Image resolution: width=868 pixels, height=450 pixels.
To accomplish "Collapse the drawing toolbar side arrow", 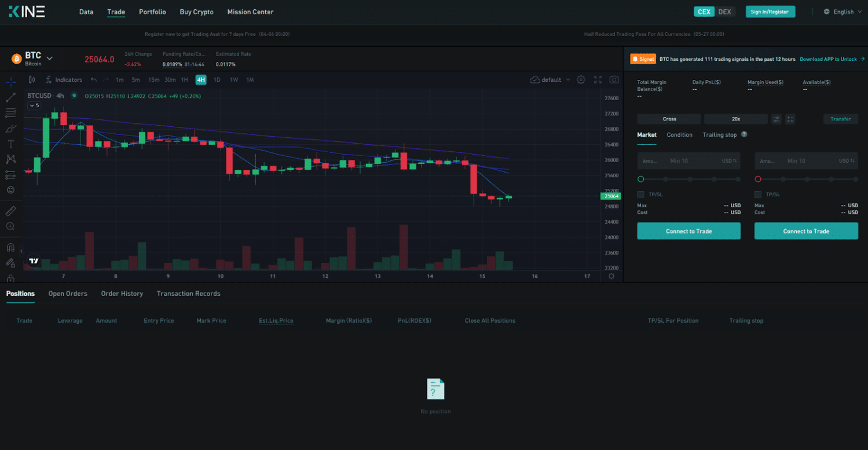I will [21, 251].
